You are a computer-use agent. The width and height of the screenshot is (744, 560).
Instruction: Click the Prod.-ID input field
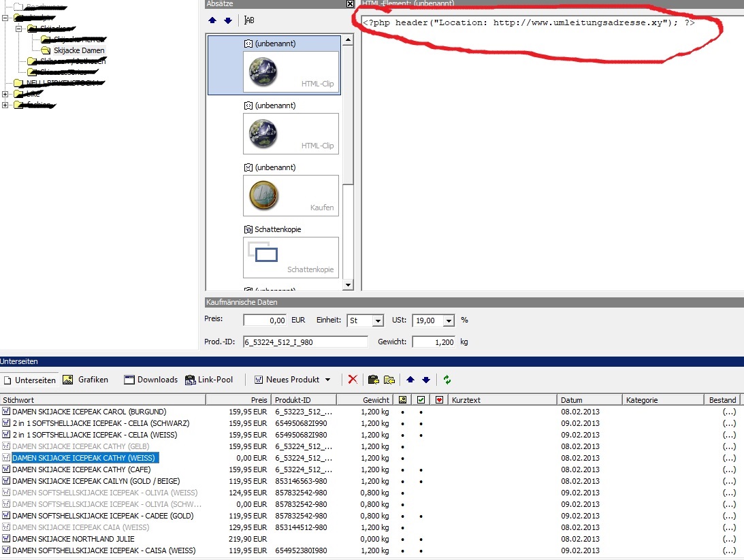pyautogui.click(x=305, y=342)
